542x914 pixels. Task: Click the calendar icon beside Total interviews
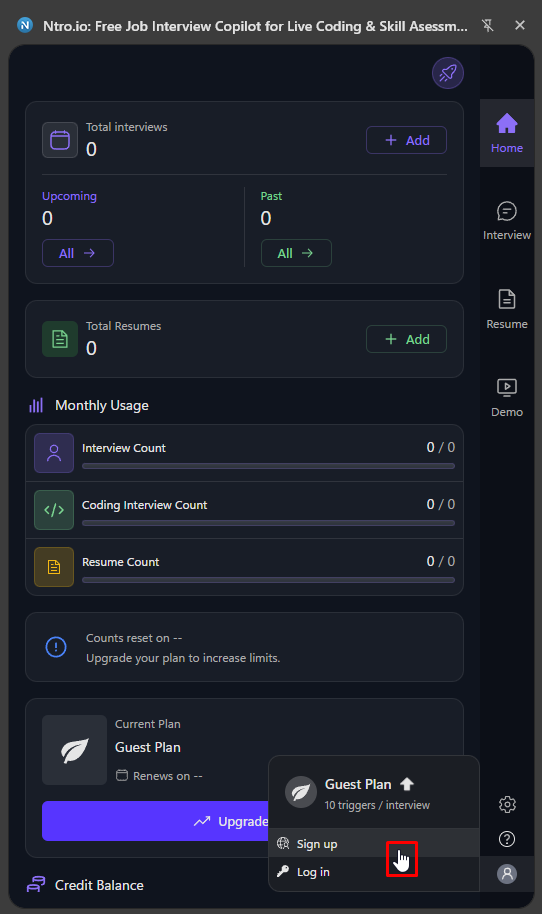point(60,140)
